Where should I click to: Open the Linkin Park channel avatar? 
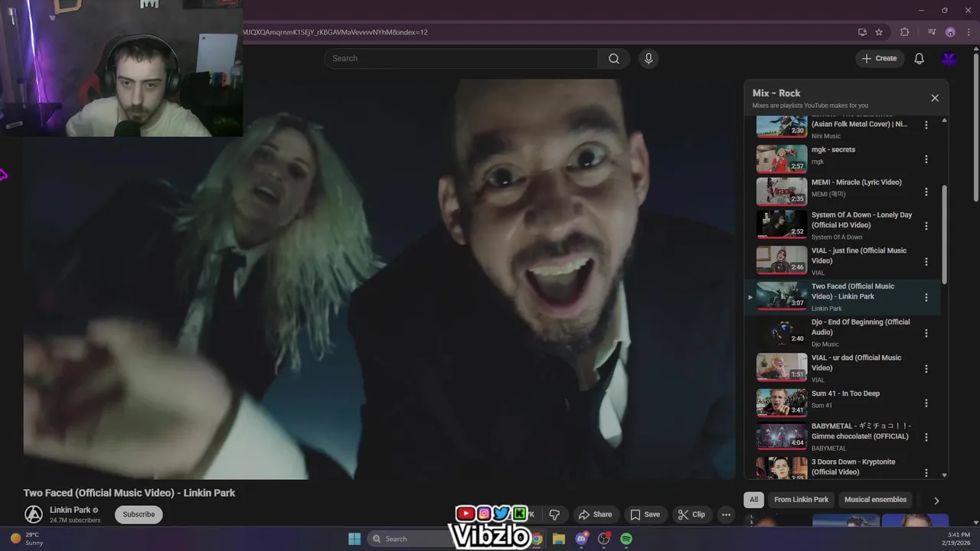[x=33, y=514]
